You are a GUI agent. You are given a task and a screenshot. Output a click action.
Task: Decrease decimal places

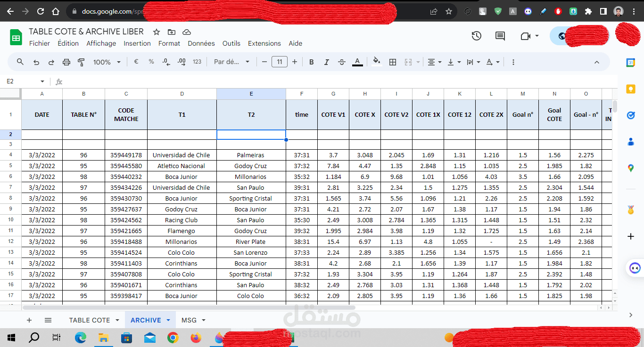[166, 62]
